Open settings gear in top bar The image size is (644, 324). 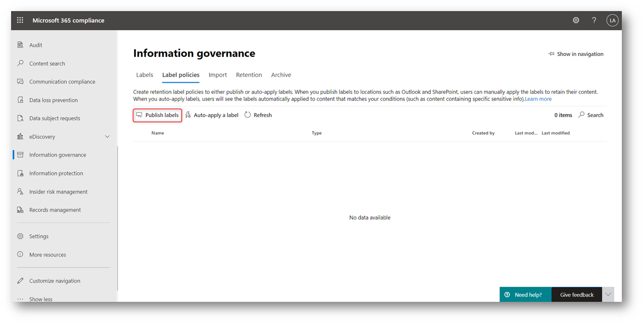pos(576,21)
